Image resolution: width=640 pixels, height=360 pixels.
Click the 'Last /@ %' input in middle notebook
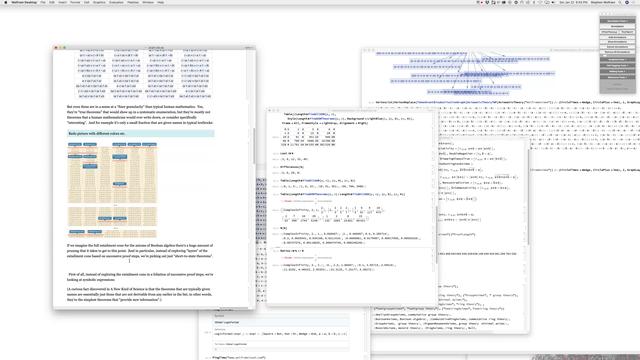click(x=287, y=153)
